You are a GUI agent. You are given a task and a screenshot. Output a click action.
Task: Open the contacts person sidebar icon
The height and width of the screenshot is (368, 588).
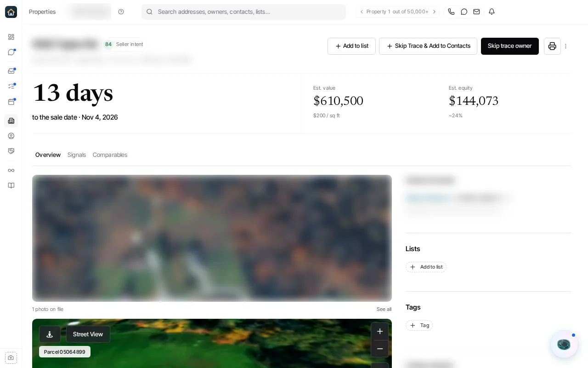click(x=11, y=136)
